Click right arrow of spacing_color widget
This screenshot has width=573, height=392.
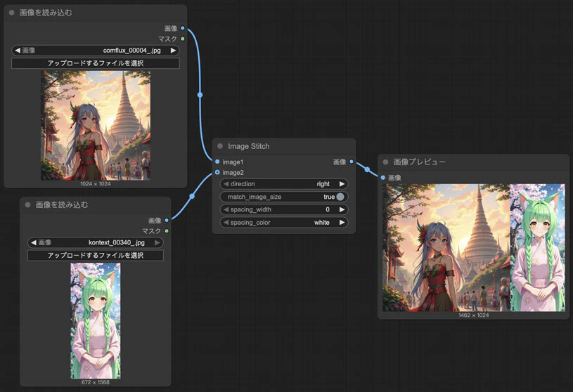342,222
